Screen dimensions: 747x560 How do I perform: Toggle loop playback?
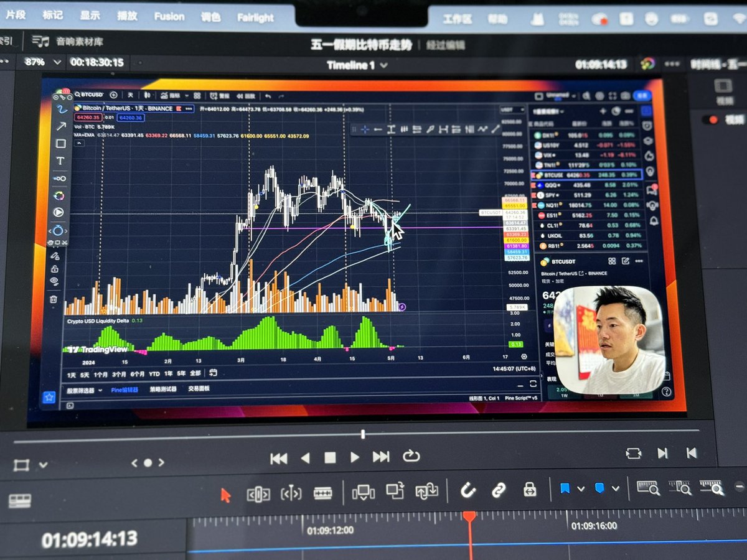tap(411, 456)
